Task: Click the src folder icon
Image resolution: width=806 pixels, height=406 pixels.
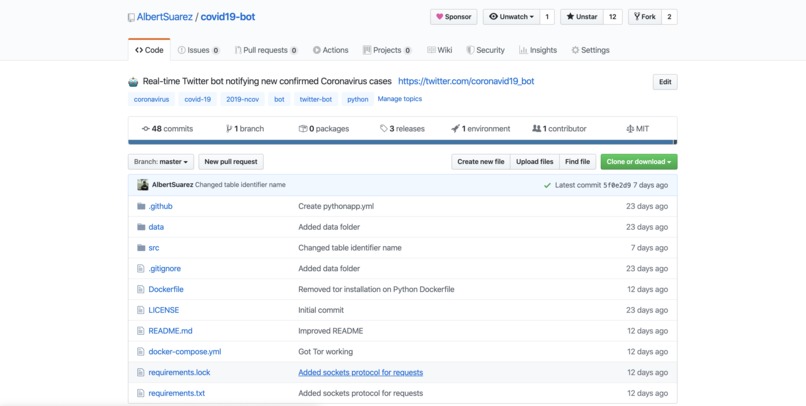Action: click(x=141, y=248)
